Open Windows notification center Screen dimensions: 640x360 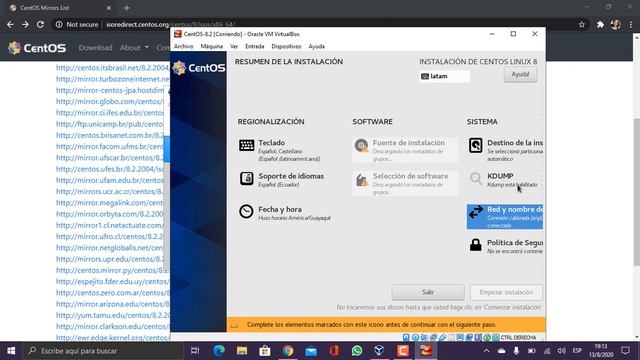[625, 351]
